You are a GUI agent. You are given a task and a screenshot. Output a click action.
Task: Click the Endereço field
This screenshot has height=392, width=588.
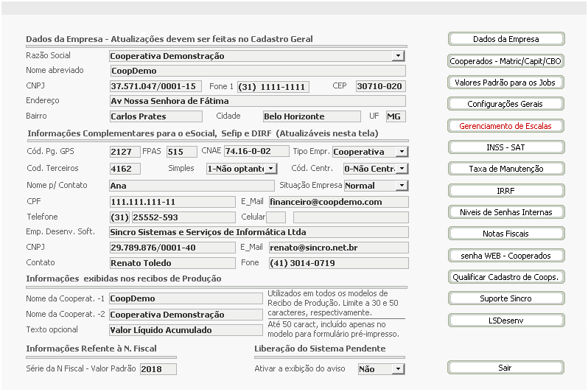pyautogui.click(x=258, y=101)
